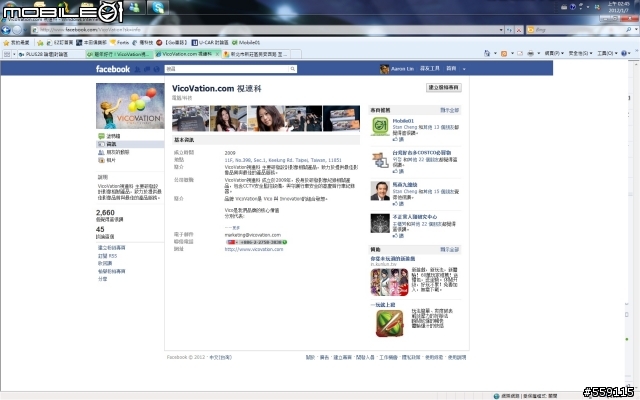Image resolution: width=640 pixels, height=400 pixels.
Task: Open the first photo strip thumbnail
Action: [191, 118]
